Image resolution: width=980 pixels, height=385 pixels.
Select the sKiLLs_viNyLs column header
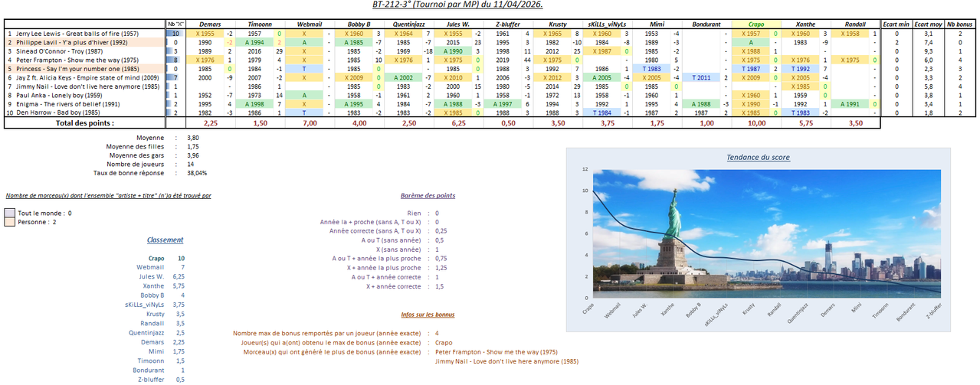click(x=607, y=24)
